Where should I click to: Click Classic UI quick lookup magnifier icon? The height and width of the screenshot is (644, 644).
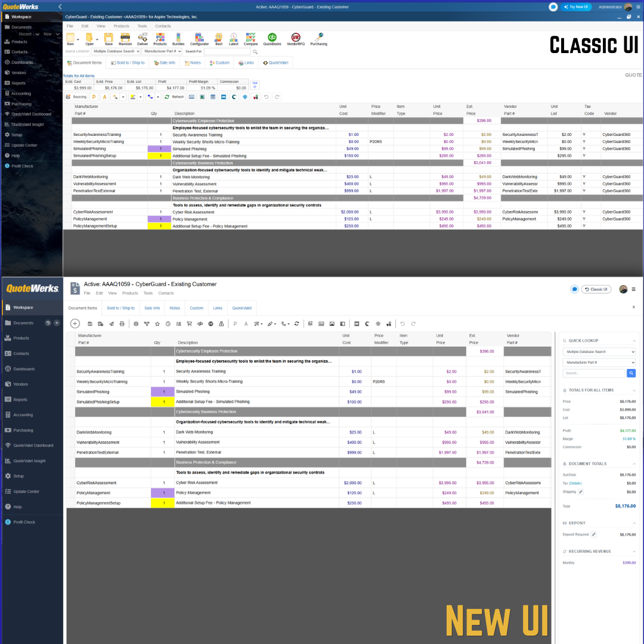coord(255,52)
